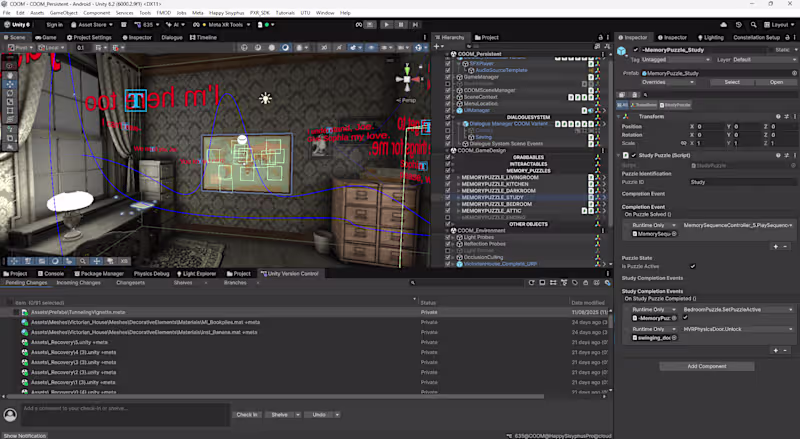Click Check in button

click(x=247, y=414)
